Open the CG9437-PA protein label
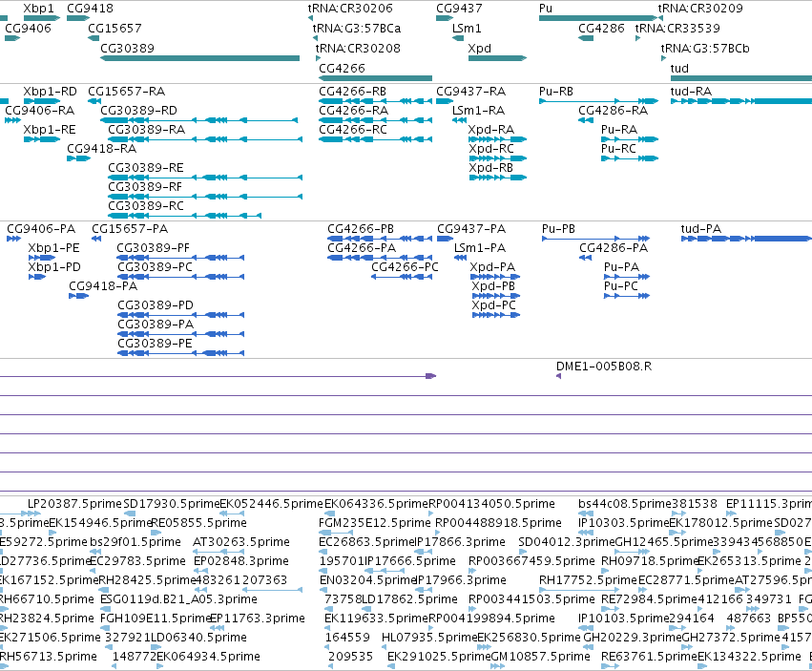 (x=471, y=228)
